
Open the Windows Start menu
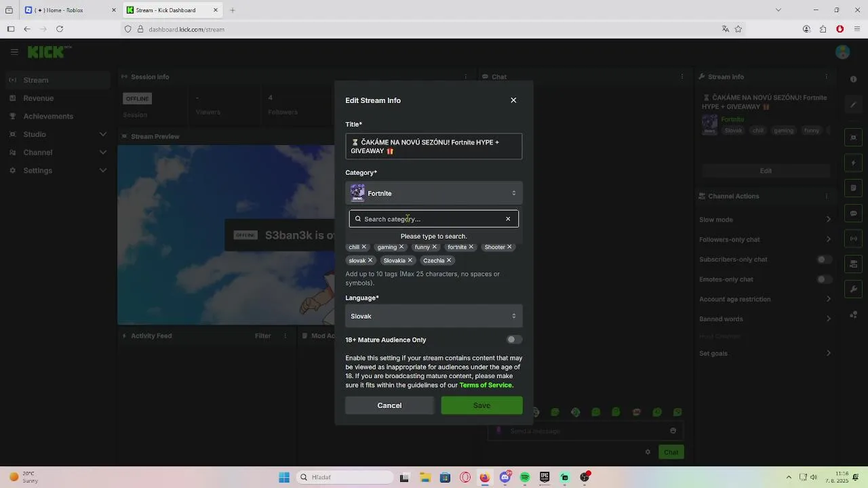click(284, 477)
